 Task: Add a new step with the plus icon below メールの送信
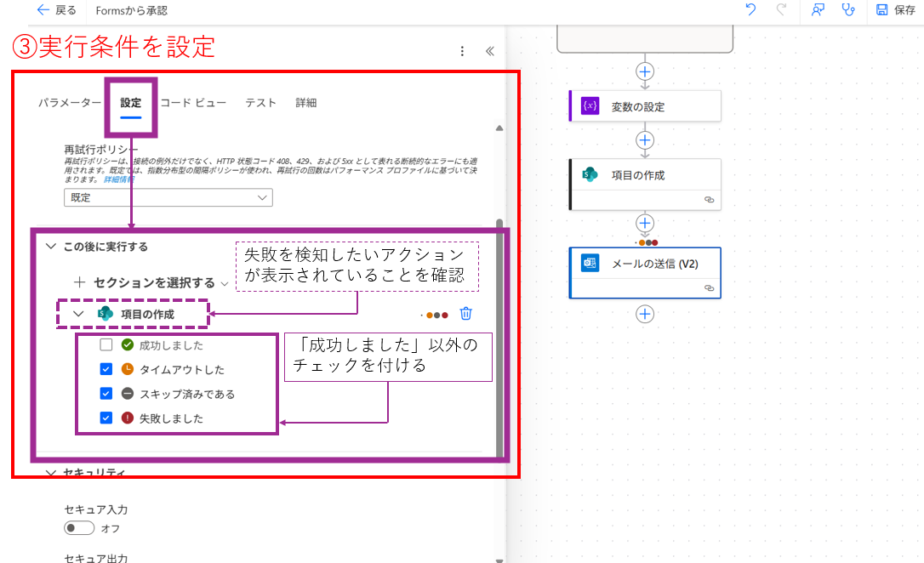click(645, 314)
